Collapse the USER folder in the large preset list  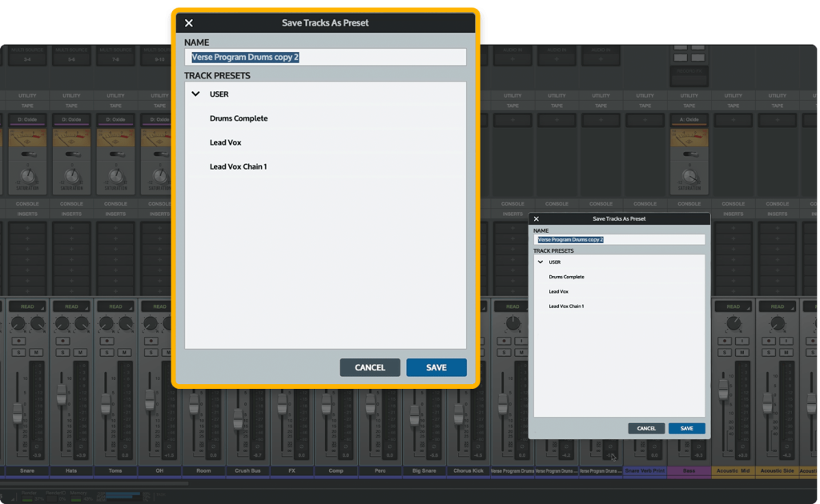pyautogui.click(x=195, y=94)
